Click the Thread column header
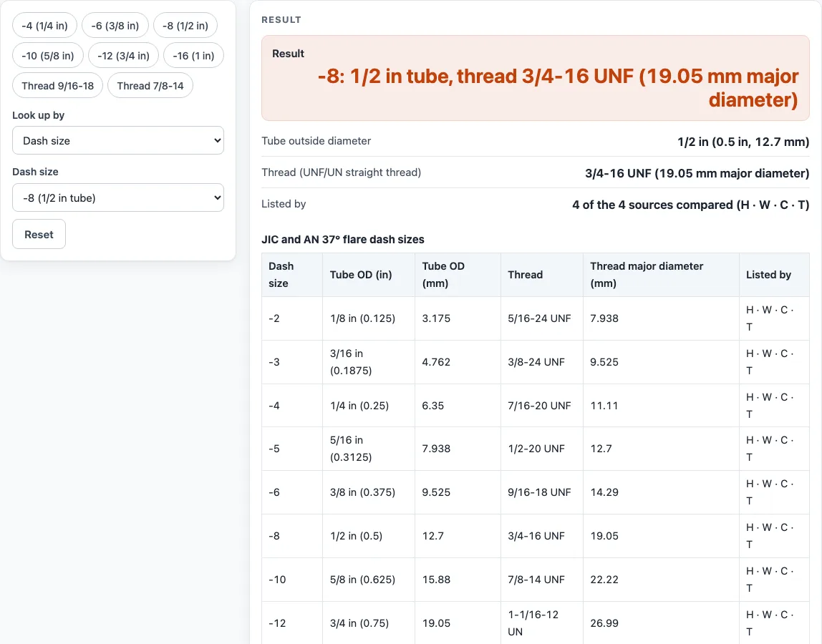The width and height of the screenshot is (822, 644). click(541, 275)
